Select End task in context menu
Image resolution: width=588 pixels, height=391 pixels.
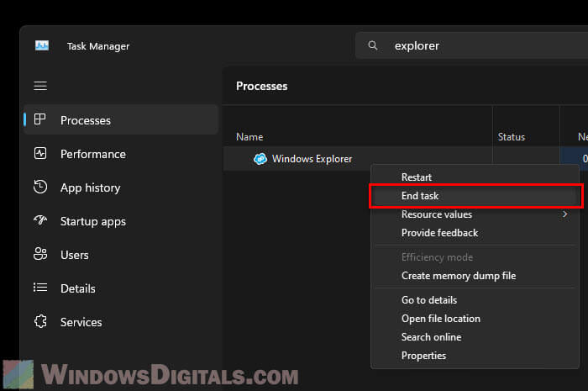475,196
